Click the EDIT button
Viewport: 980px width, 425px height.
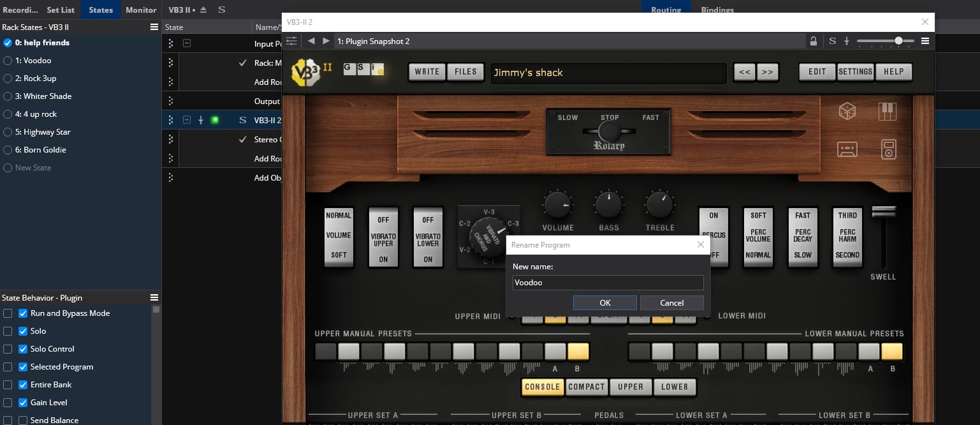[817, 71]
